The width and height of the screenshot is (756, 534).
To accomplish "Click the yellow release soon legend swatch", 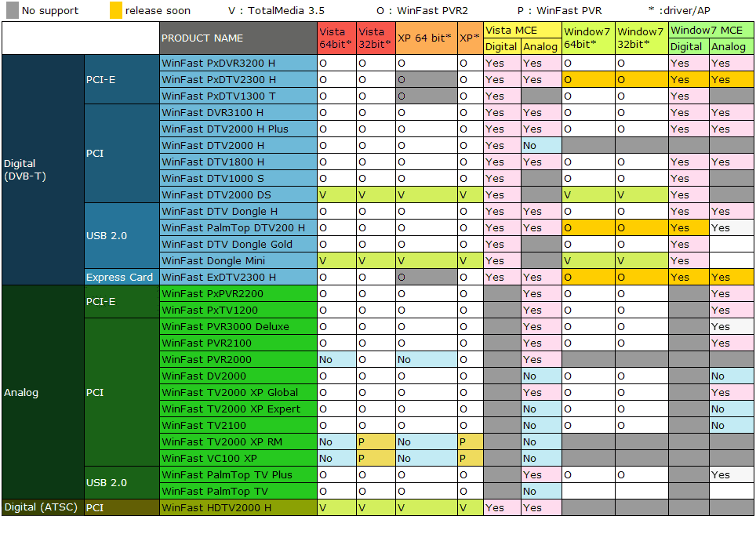I will coord(116,10).
